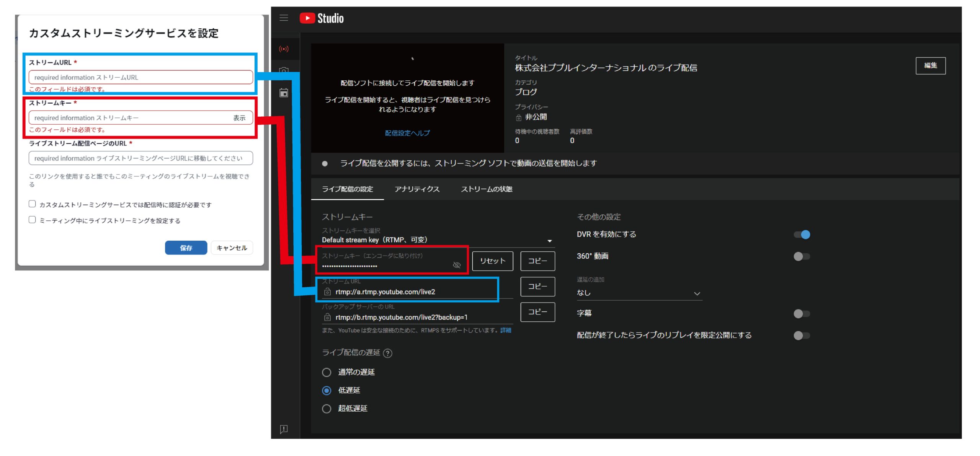Open the 配信設定ヘルプ link

(407, 133)
